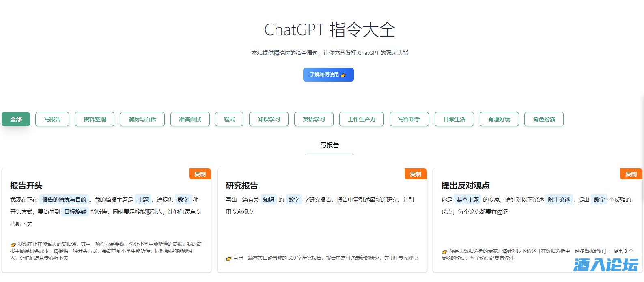Open the 程式 category
644x282 pixels.
tap(229, 119)
